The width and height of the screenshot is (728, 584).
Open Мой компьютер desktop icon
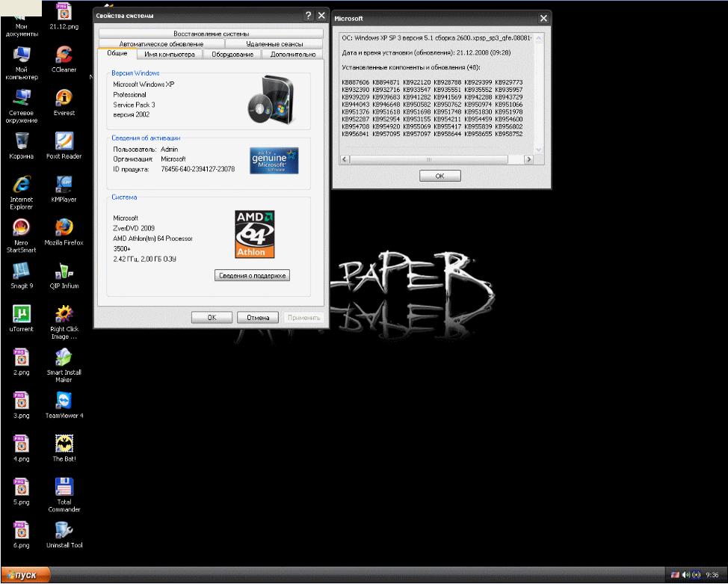22,63
